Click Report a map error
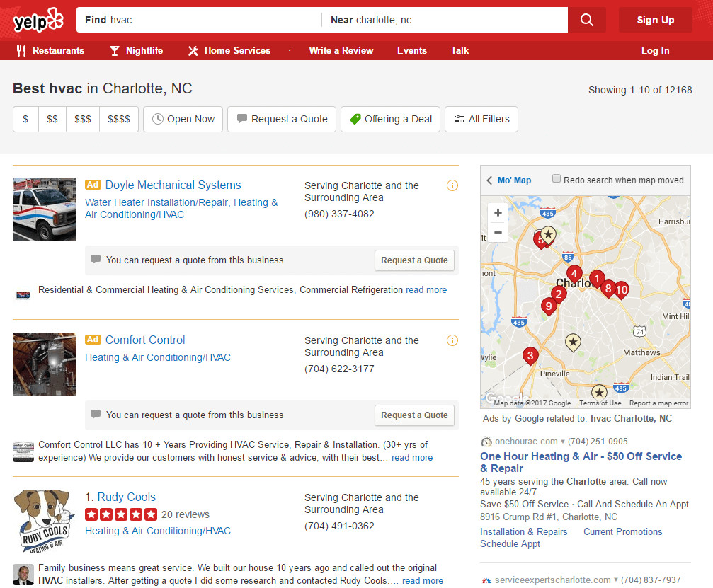The width and height of the screenshot is (713, 588). 659,403
